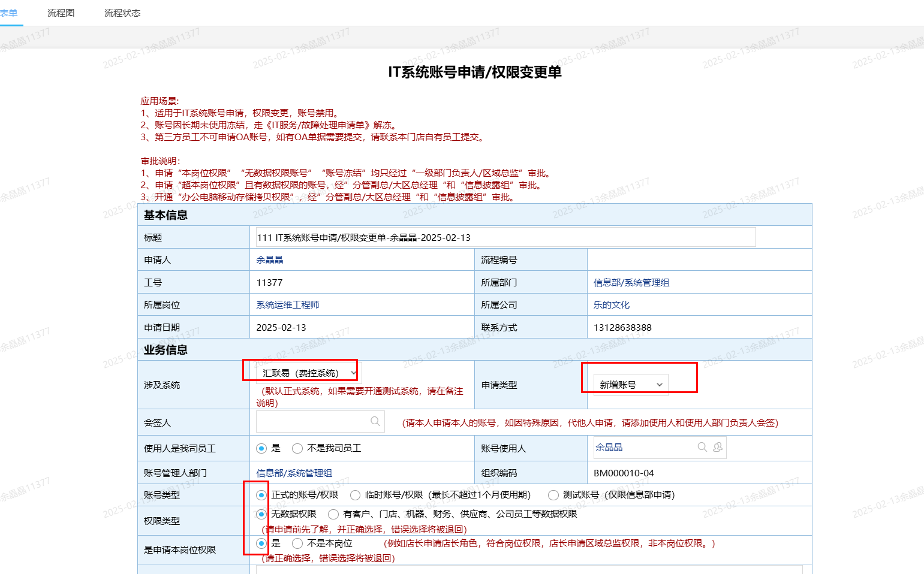Select 不是我司员工 radio option
This screenshot has height=574, width=924.
297,448
